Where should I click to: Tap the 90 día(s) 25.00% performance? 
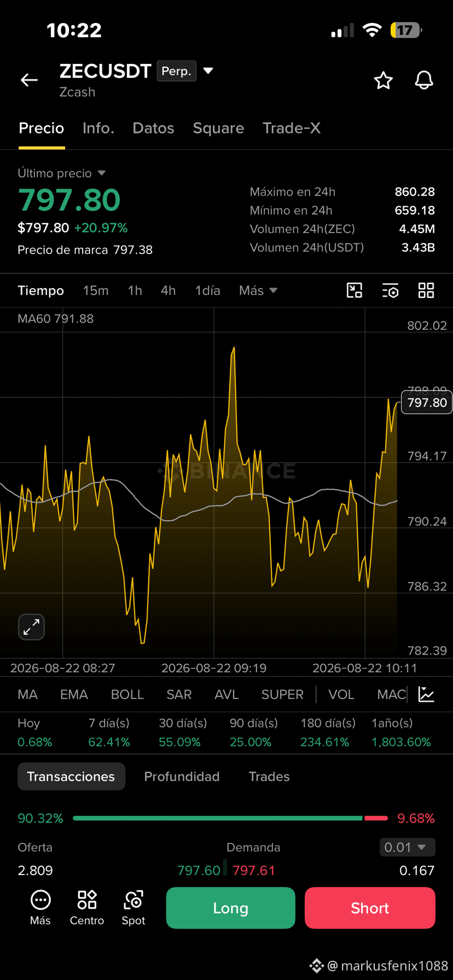pyautogui.click(x=253, y=733)
